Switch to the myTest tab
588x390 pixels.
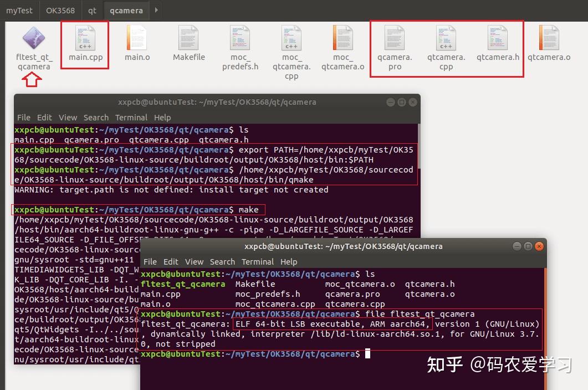point(19,10)
